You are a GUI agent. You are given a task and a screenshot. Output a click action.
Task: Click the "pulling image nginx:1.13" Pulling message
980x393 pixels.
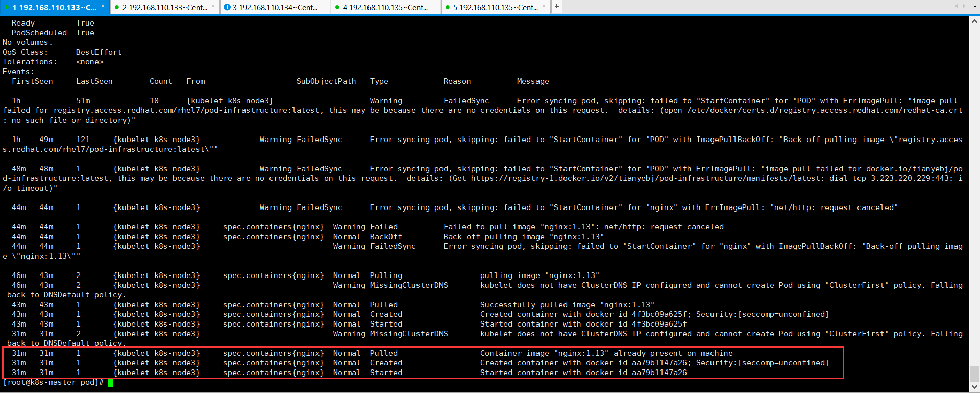(540, 275)
